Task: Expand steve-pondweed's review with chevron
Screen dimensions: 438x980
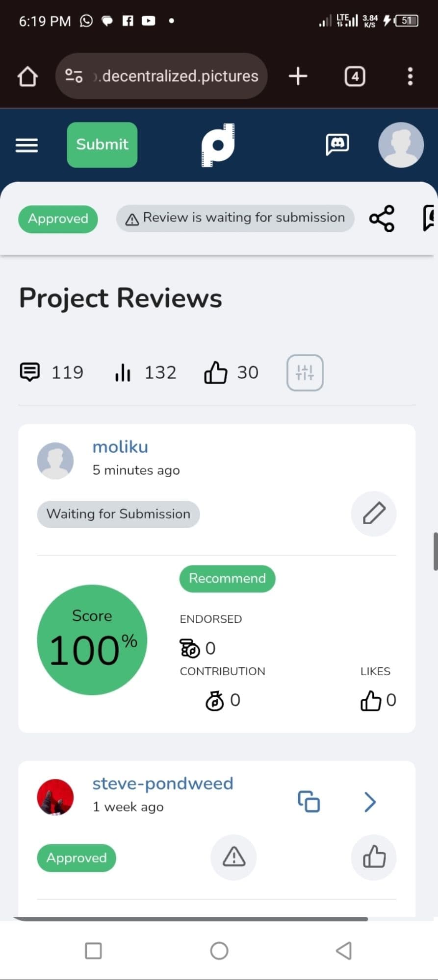Action: click(x=370, y=802)
